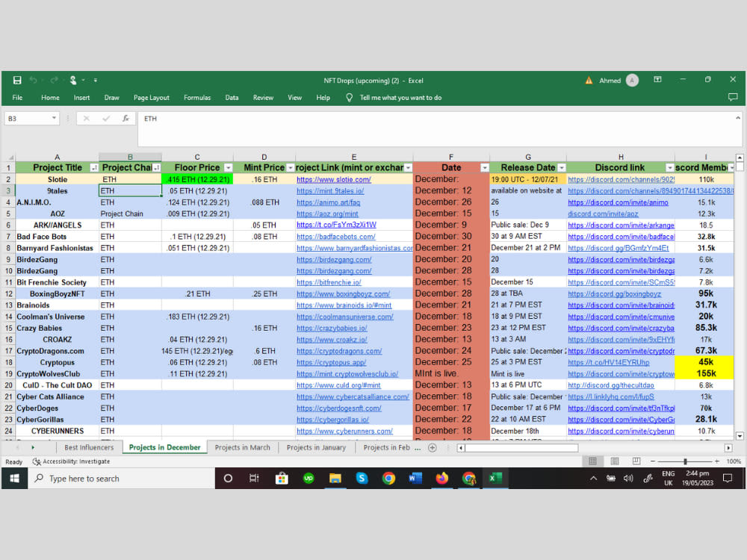Click the Enter checkmark formula bar icon

(106, 118)
